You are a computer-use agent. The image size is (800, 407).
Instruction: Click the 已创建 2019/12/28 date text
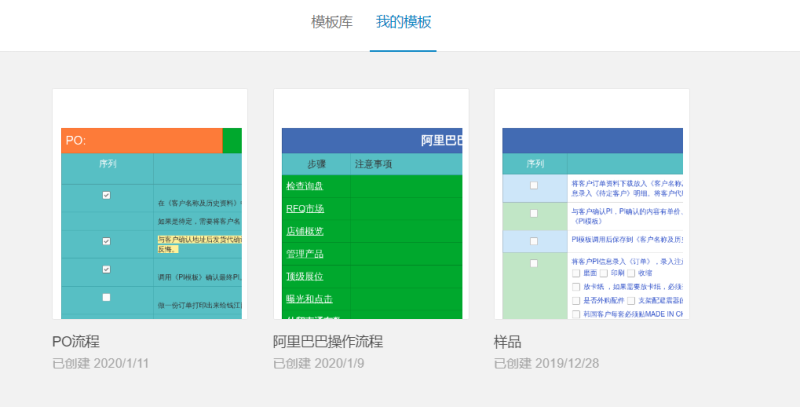point(546,364)
